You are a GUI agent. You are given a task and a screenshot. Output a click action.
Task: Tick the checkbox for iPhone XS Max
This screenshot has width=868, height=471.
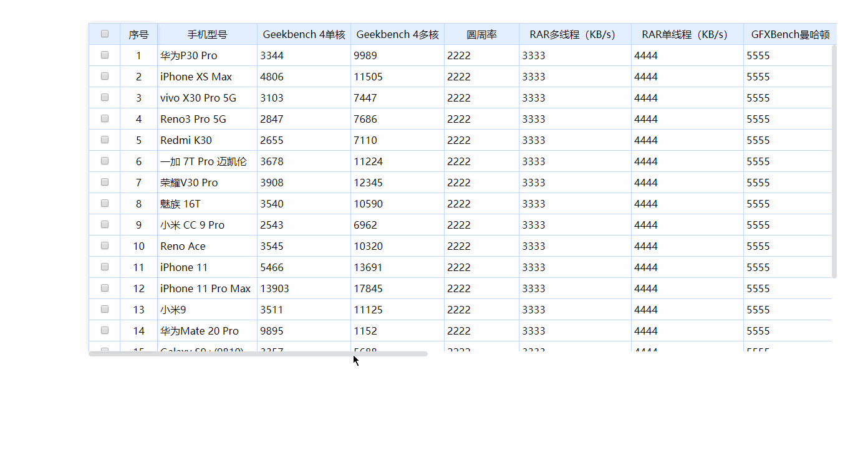coord(105,77)
